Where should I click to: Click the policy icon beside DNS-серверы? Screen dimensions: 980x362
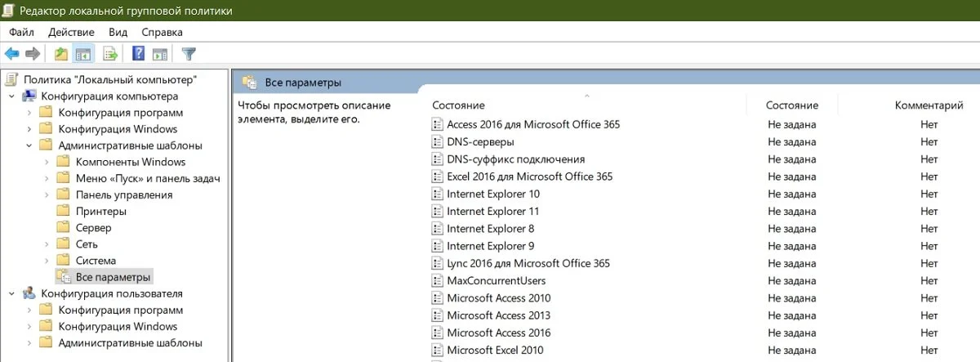436,142
